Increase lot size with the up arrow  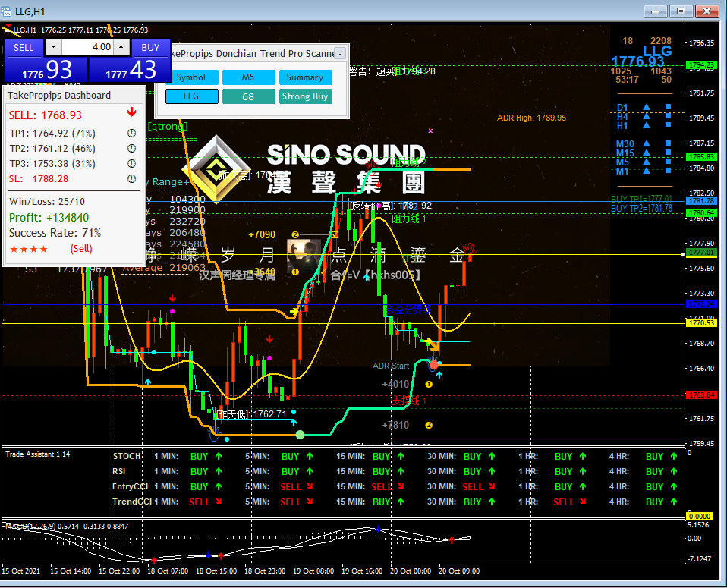click(121, 47)
